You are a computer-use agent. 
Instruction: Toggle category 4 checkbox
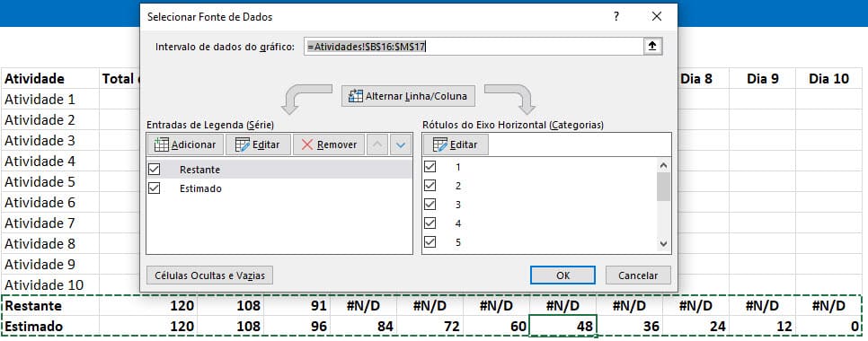pos(430,223)
